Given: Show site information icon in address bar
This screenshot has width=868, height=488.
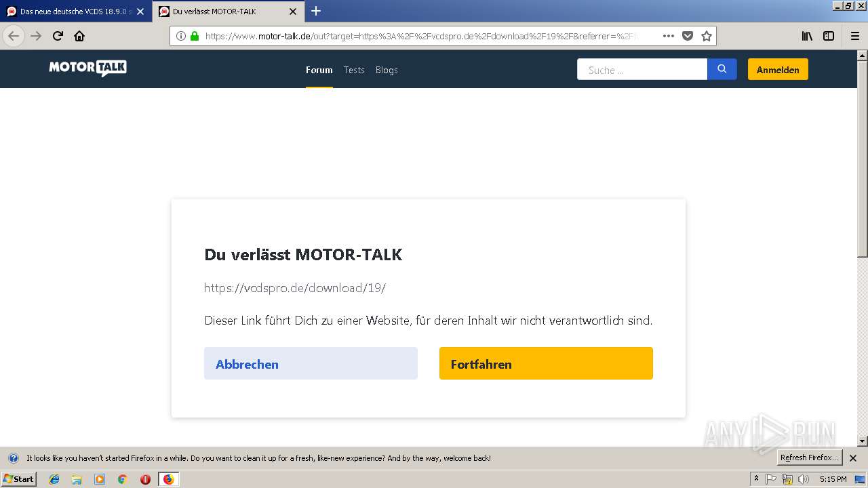Looking at the screenshot, I should pyautogui.click(x=181, y=36).
